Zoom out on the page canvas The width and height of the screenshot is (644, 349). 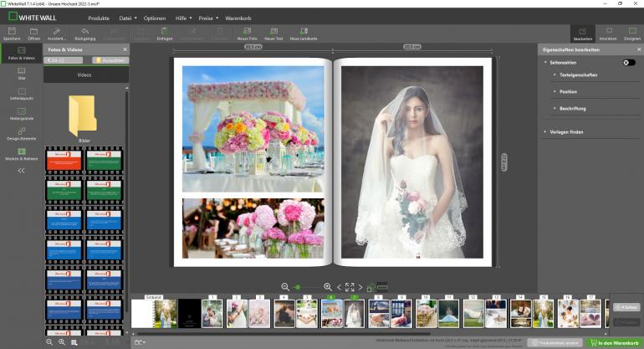pos(285,287)
